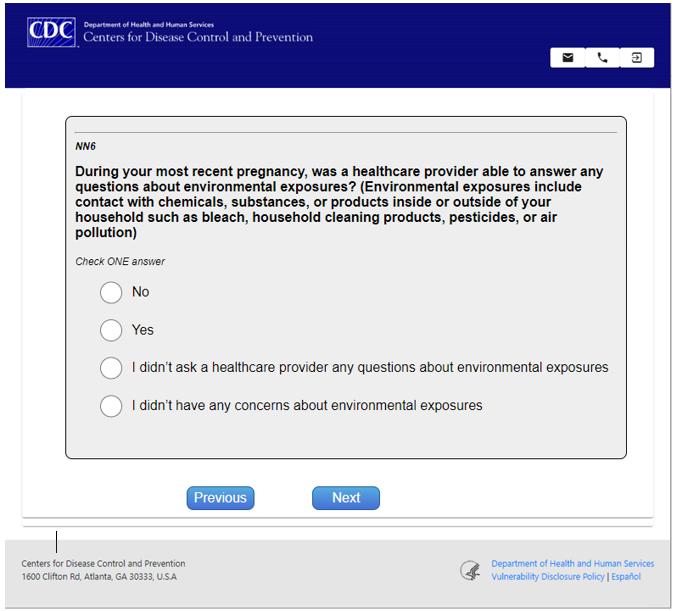The image size is (677, 611).
Task: Open the email contact envelope icon
Action: coord(568,58)
